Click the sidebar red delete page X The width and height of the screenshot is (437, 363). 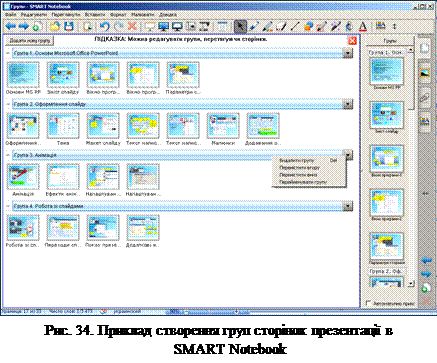(426, 301)
